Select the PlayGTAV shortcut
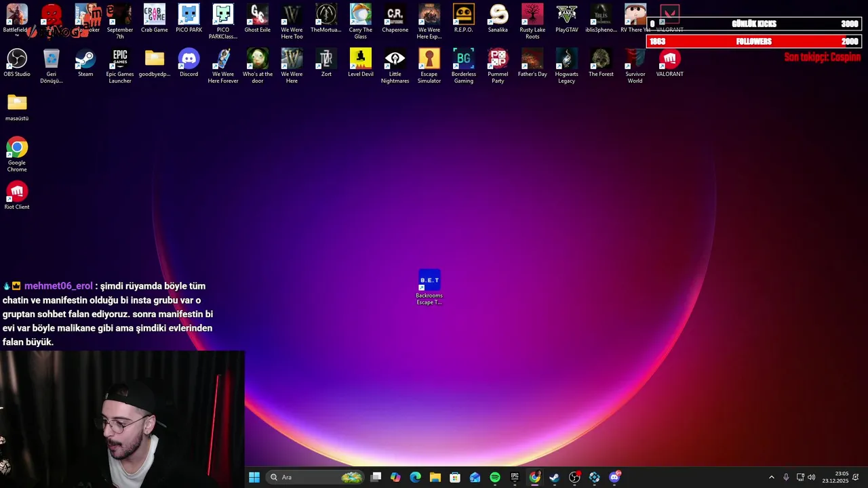Viewport: 868px width, 488px height. [566, 18]
